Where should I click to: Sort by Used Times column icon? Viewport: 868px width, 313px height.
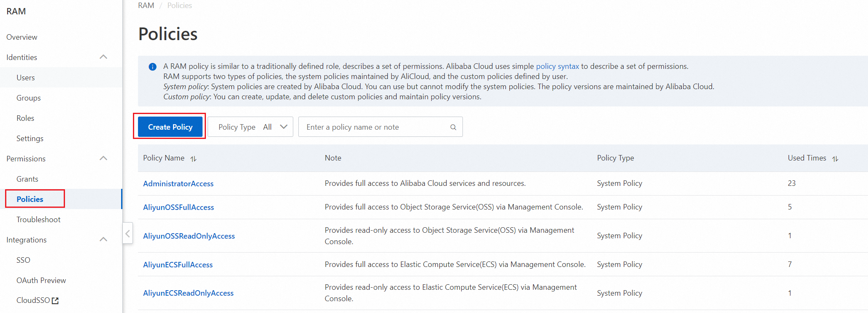(835, 159)
